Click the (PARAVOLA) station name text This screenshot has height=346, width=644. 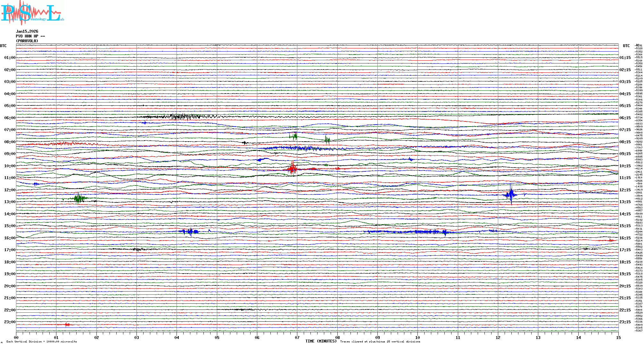pyautogui.click(x=27, y=41)
